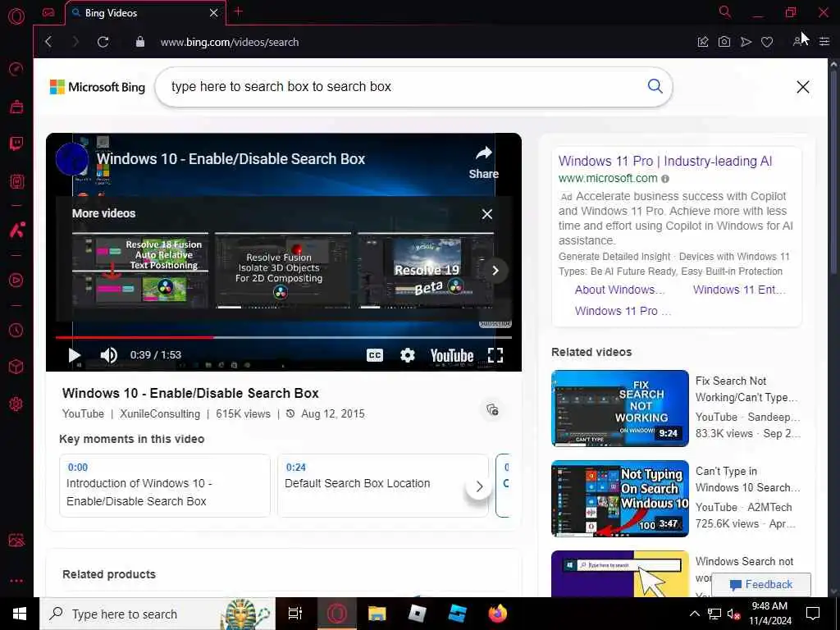Open Not Typing On Search Windows 10 video
Viewport: 840px width, 630px height.
[620, 498]
